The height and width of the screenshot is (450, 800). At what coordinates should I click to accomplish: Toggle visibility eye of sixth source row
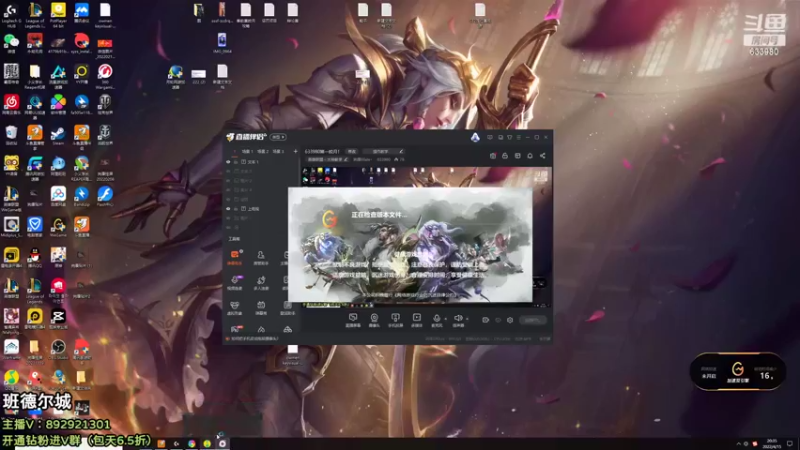pyautogui.click(x=228, y=209)
